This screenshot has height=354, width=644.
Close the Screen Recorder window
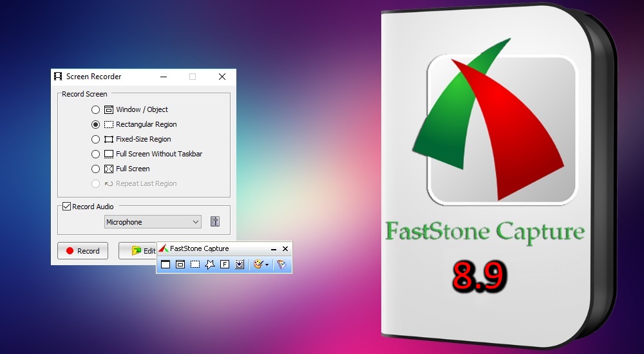[x=222, y=77]
